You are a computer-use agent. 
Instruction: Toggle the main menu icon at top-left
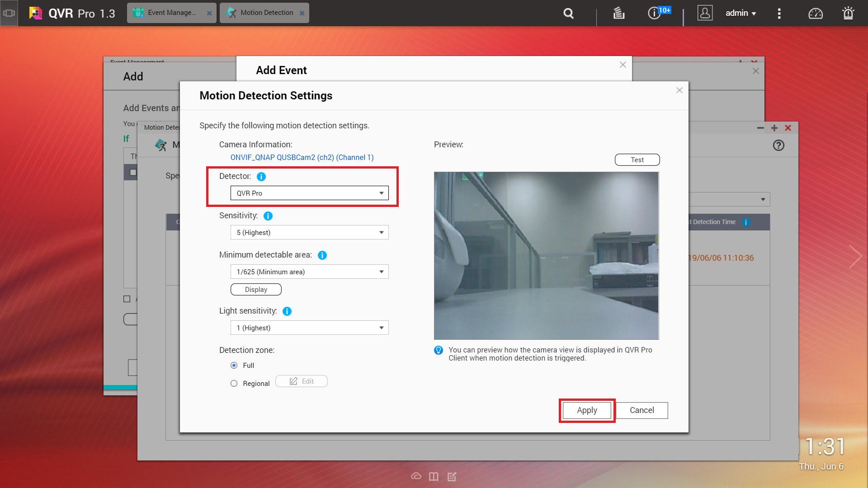point(9,13)
